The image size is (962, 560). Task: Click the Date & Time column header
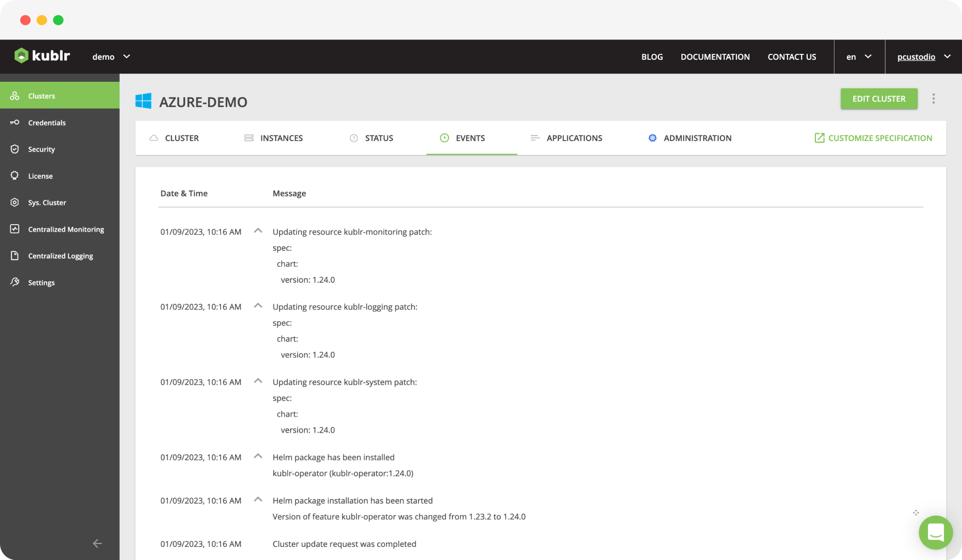click(x=184, y=193)
